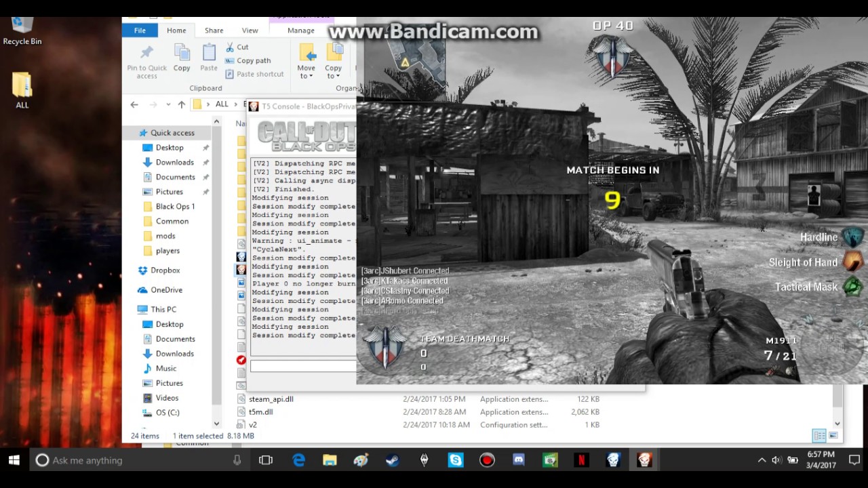Open OS (C:) drive in sidebar
868x488 pixels.
coord(167,413)
